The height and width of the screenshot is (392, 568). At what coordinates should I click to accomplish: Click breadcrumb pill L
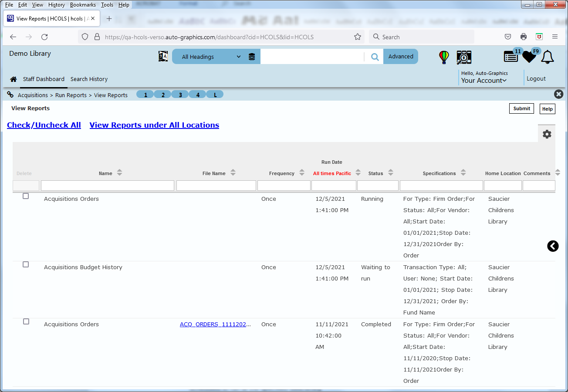point(215,95)
